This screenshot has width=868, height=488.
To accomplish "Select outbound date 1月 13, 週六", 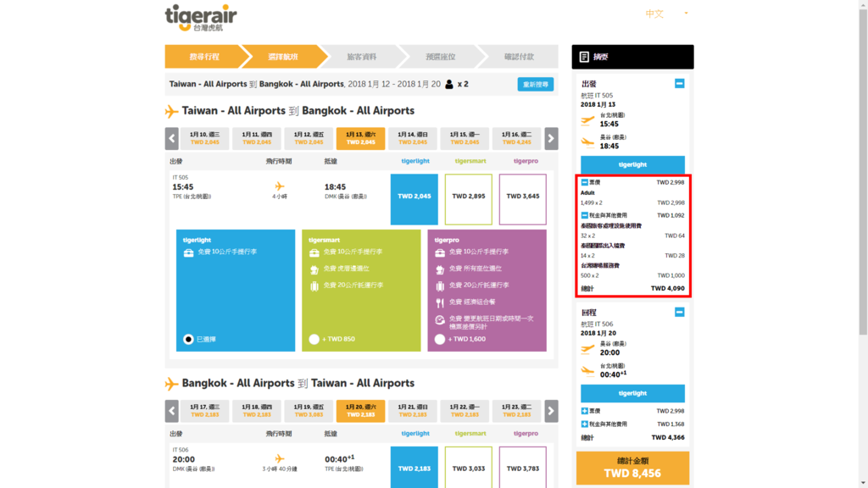I will click(x=361, y=138).
